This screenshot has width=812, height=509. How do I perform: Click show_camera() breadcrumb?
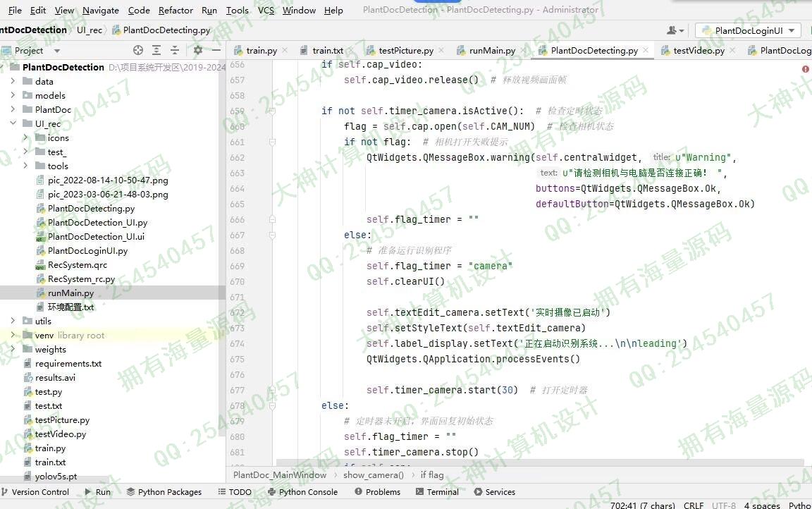(x=374, y=475)
